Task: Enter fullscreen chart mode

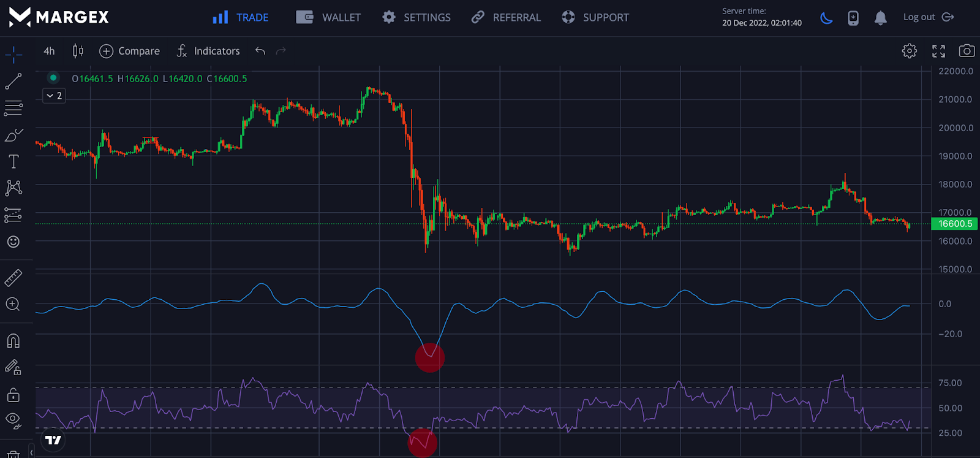Action: point(938,51)
